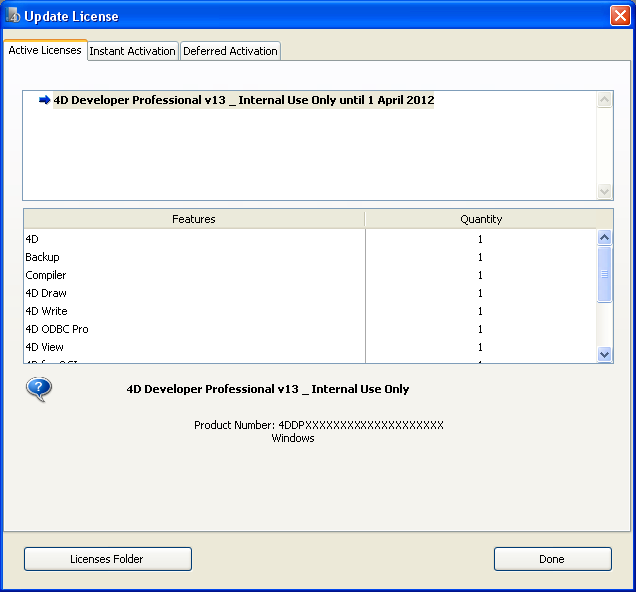The height and width of the screenshot is (592, 636).
Task: Close the Update License window
Action: (x=619, y=16)
